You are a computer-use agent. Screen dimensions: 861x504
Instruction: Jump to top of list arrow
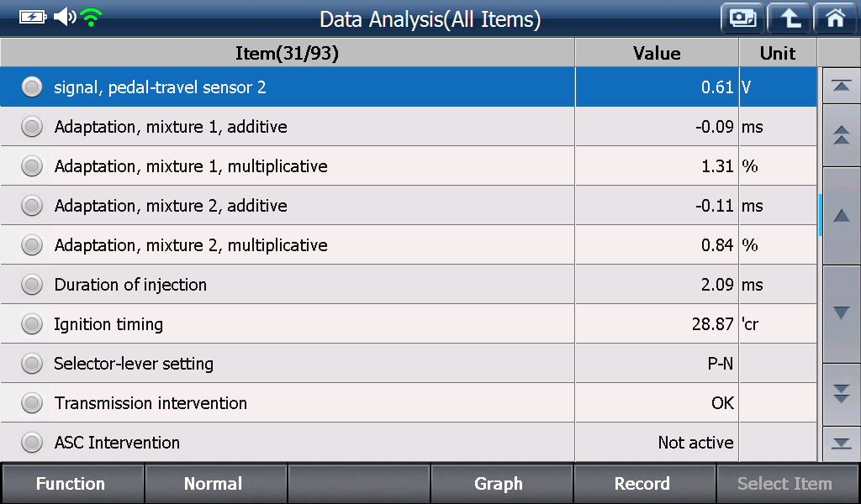coord(841,86)
